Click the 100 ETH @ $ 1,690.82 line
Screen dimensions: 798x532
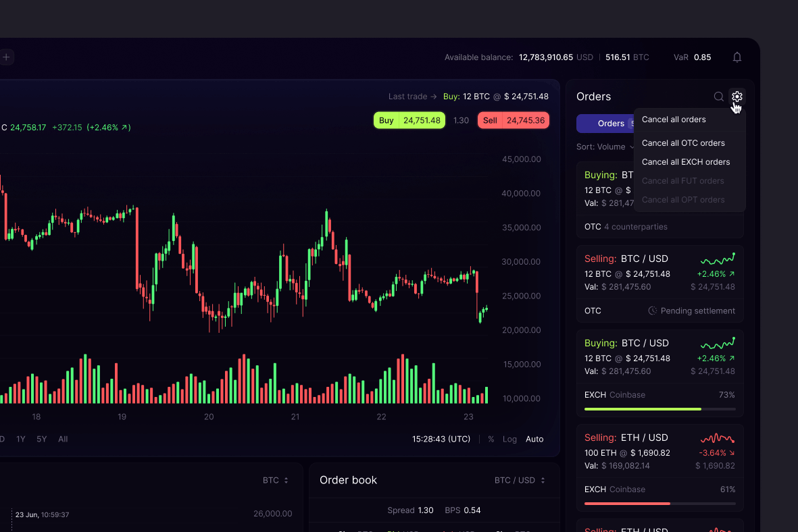click(627, 452)
